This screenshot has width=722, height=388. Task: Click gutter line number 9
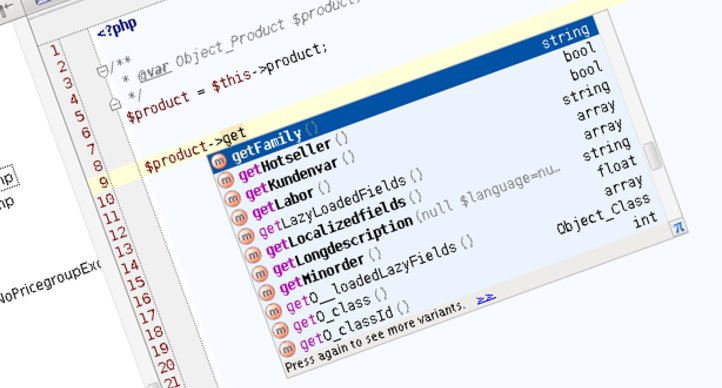click(x=104, y=182)
